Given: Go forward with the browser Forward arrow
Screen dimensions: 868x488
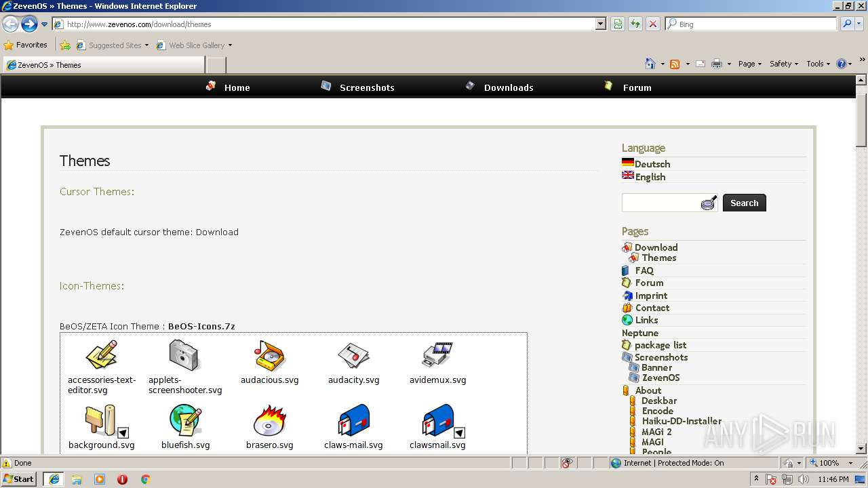Looking at the screenshot, I should point(29,24).
